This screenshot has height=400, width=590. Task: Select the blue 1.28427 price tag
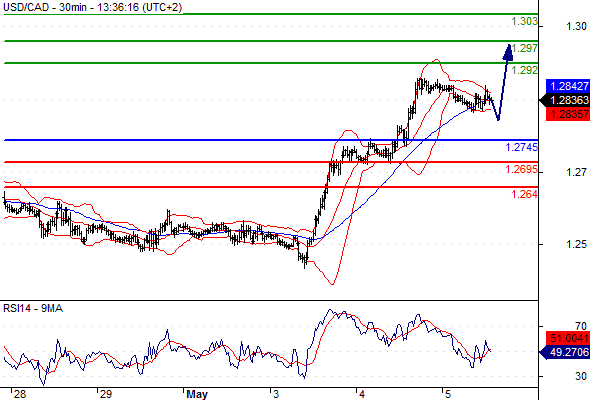point(568,86)
